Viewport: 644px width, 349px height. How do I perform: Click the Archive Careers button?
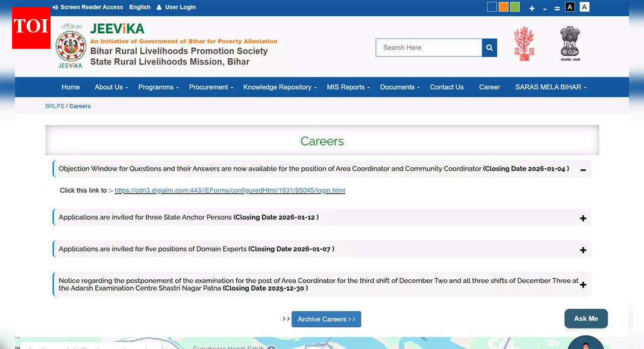[326, 319]
